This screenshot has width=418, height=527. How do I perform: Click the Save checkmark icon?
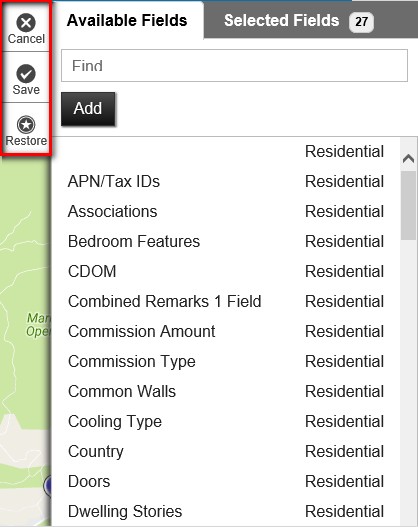(26, 74)
